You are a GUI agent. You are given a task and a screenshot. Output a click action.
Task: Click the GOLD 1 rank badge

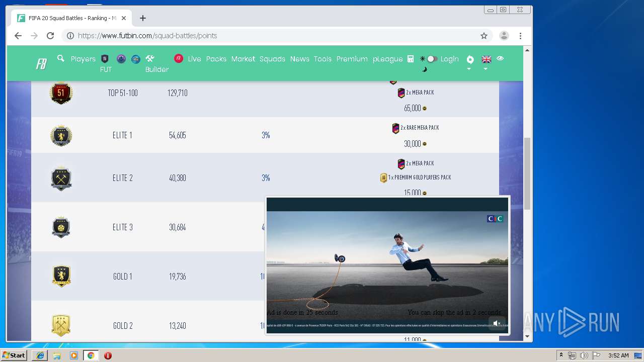(61, 276)
